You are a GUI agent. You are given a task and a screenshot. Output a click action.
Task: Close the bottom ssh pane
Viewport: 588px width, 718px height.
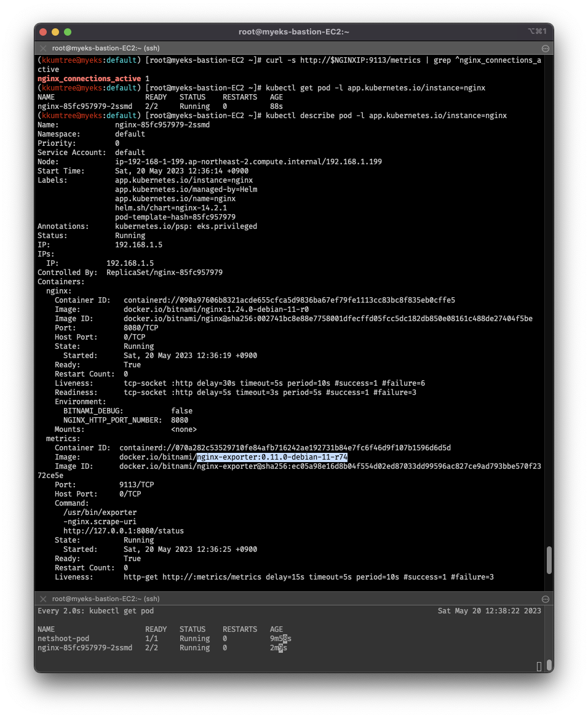(43, 599)
